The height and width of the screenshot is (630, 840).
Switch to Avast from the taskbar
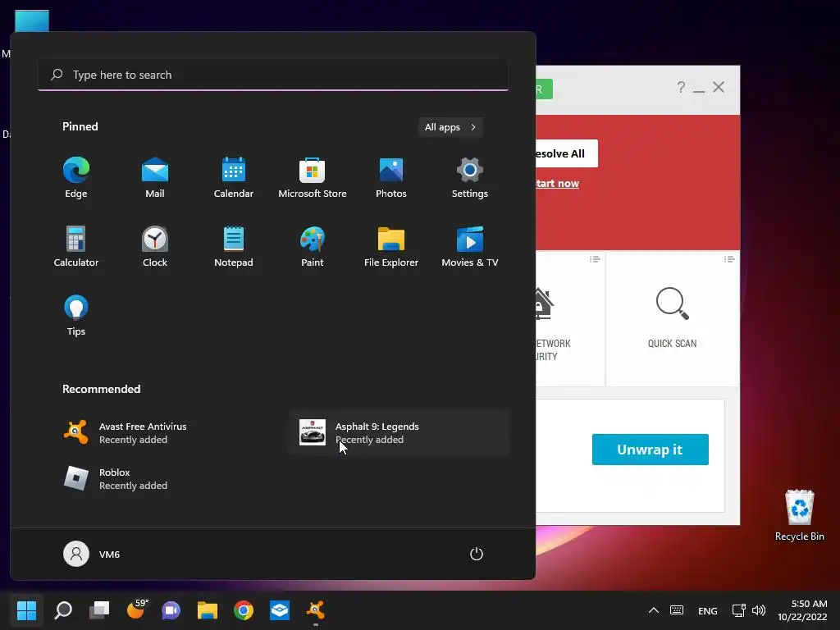[x=316, y=610]
